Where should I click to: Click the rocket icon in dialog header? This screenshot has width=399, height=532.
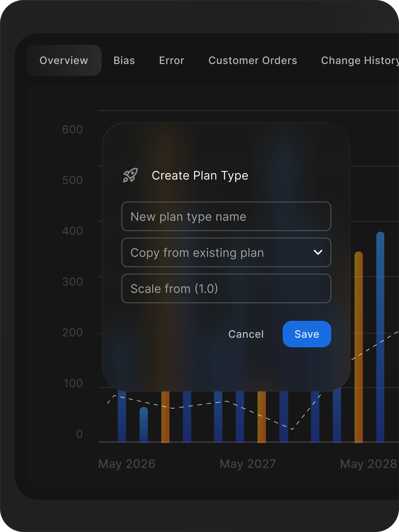tap(130, 175)
